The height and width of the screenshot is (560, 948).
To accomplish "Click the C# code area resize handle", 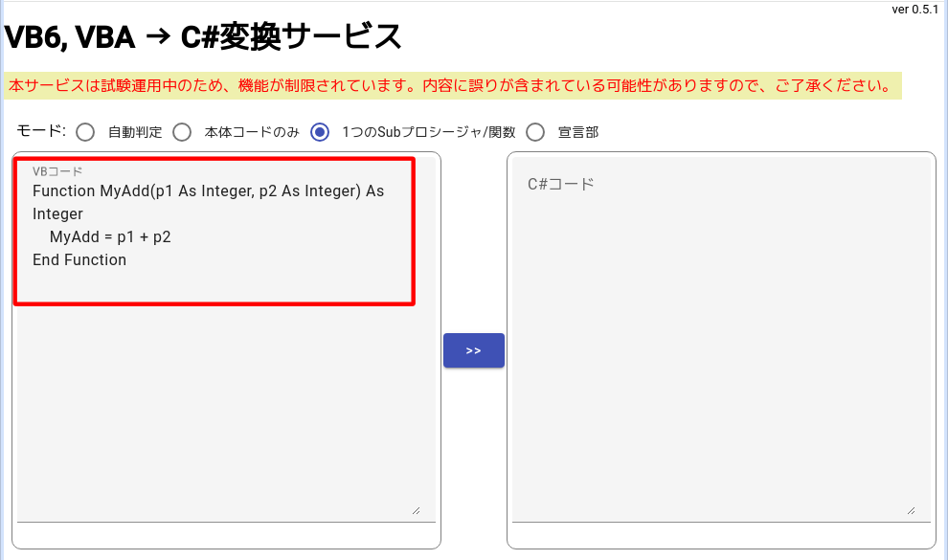I will [x=911, y=511].
